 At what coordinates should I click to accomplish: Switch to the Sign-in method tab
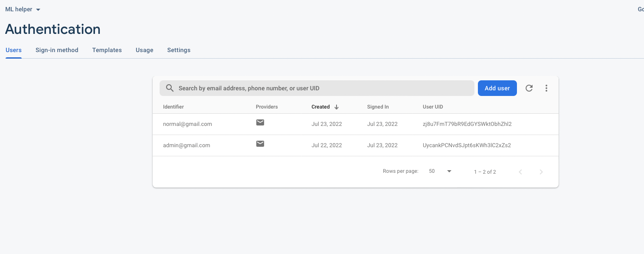click(57, 50)
